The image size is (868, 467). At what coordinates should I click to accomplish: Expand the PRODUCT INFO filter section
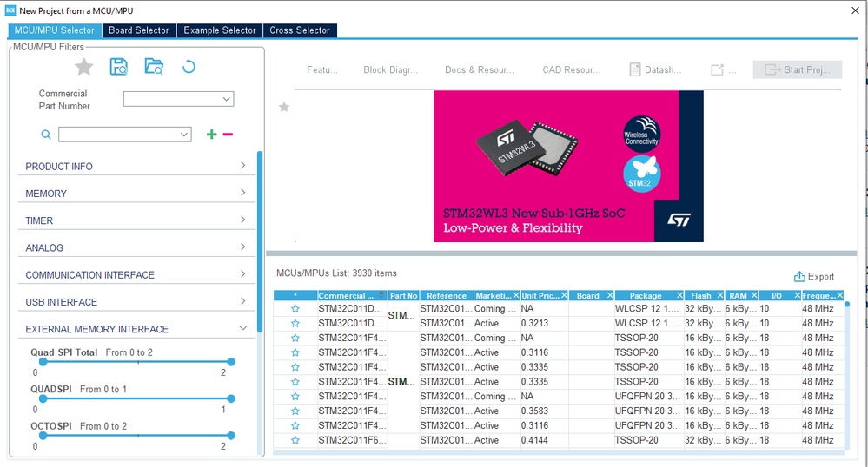(x=136, y=167)
